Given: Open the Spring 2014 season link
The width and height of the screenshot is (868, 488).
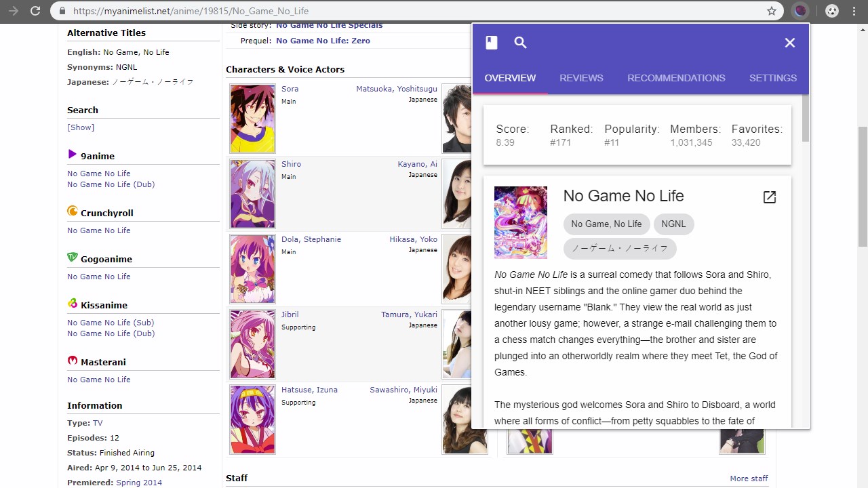Looking at the screenshot, I should (x=139, y=483).
